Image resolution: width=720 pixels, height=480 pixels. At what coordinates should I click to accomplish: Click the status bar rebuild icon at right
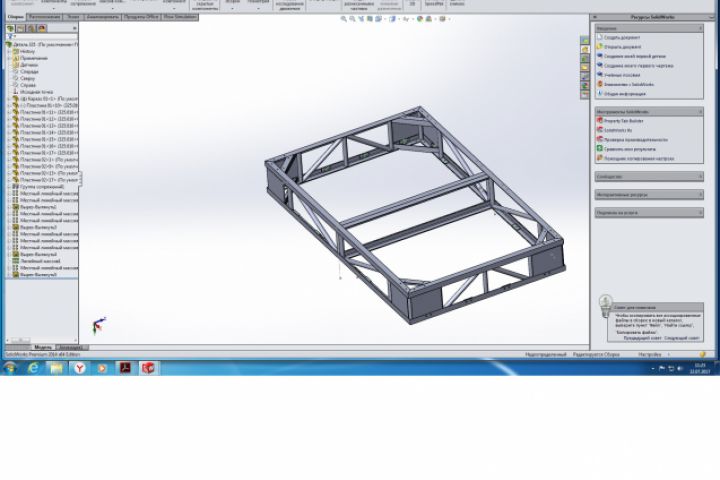[x=702, y=355]
